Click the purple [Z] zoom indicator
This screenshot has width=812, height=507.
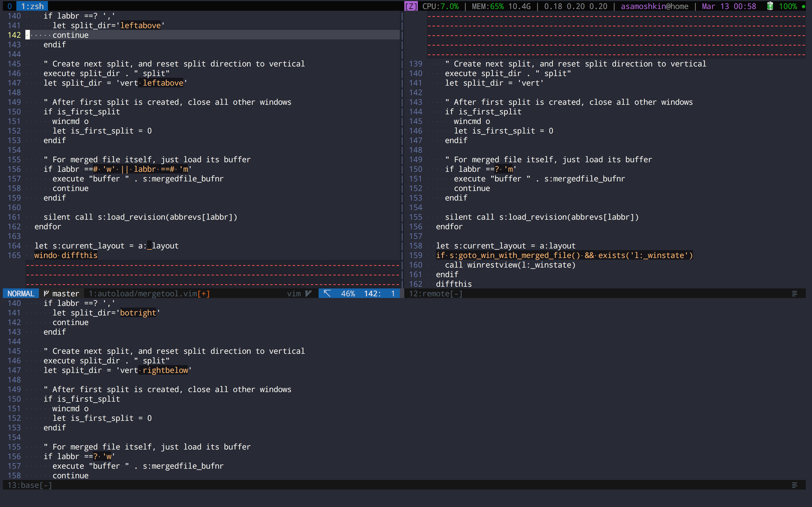tap(411, 6)
